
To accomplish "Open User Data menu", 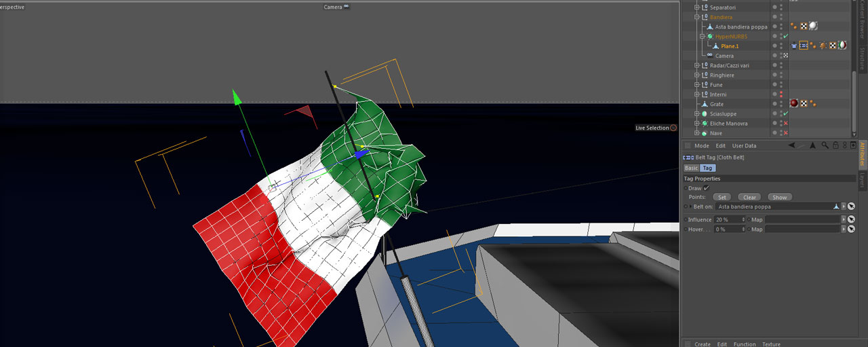I will point(744,145).
